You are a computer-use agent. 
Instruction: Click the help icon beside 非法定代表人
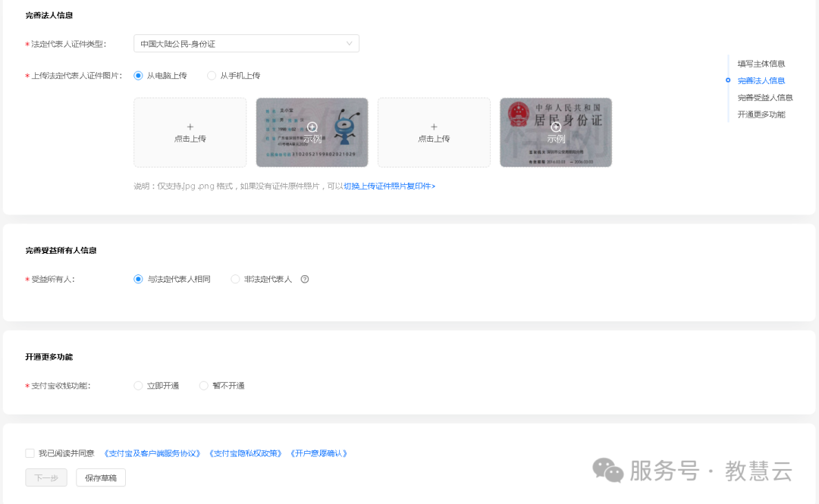pyautogui.click(x=305, y=279)
